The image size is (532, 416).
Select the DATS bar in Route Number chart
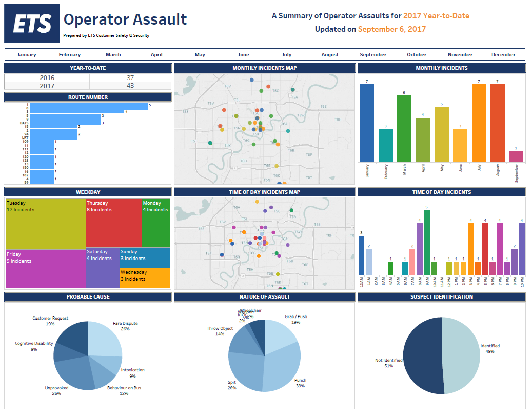point(65,123)
